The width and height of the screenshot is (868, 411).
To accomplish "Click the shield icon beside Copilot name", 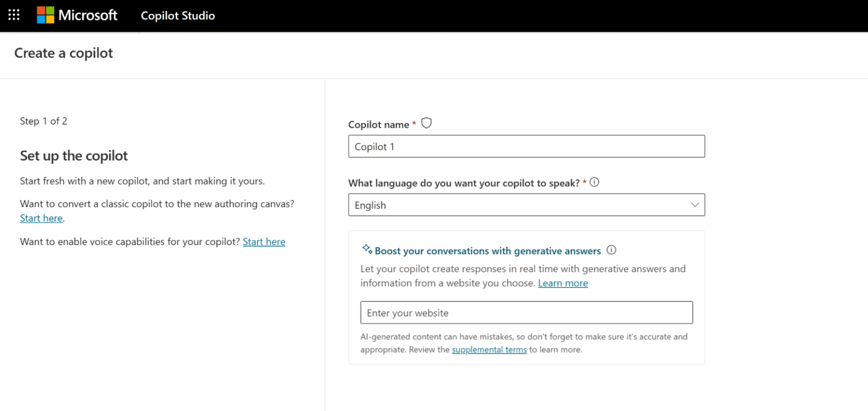I will click(426, 123).
